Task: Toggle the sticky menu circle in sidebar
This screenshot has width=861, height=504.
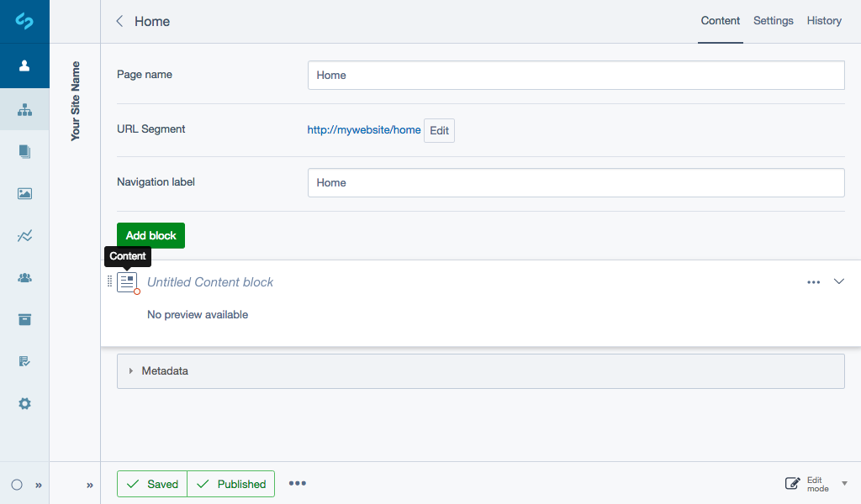Action: (17, 485)
